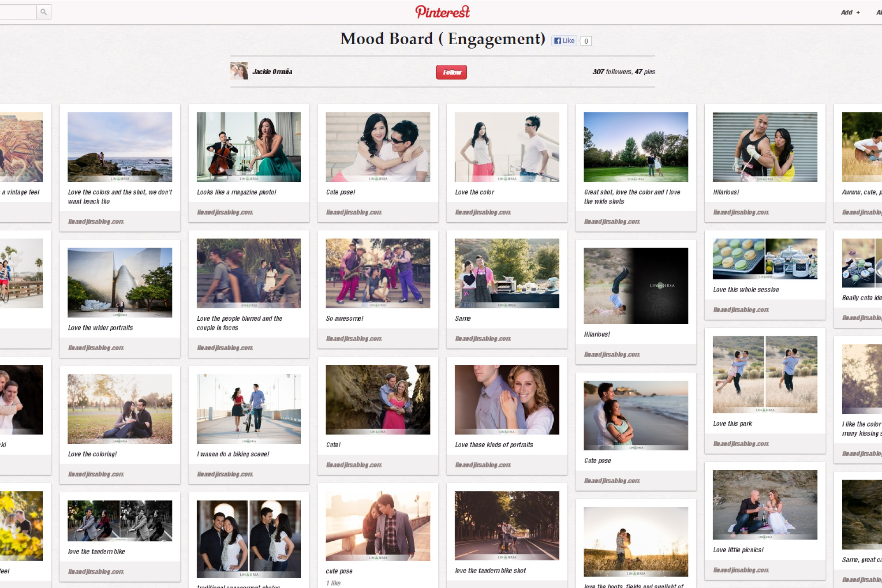
Task: Click the search magnifier icon
Action: tap(43, 12)
